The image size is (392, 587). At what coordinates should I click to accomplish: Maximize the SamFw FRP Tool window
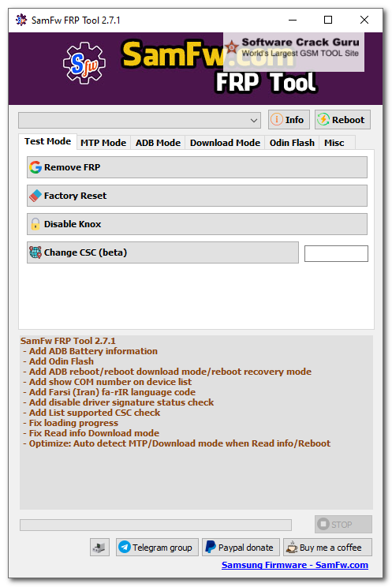[x=328, y=20]
